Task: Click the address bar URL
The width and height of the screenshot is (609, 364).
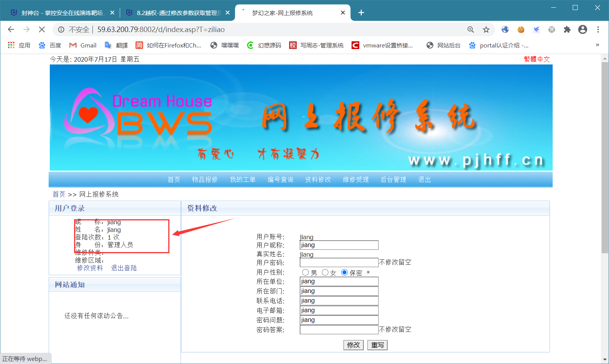Action: 161,29
